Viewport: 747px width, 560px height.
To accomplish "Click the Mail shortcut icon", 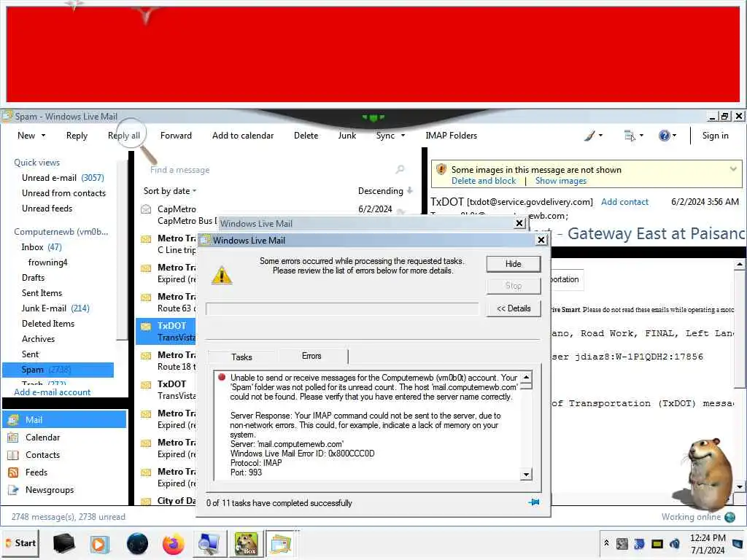I will (x=13, y=419).
